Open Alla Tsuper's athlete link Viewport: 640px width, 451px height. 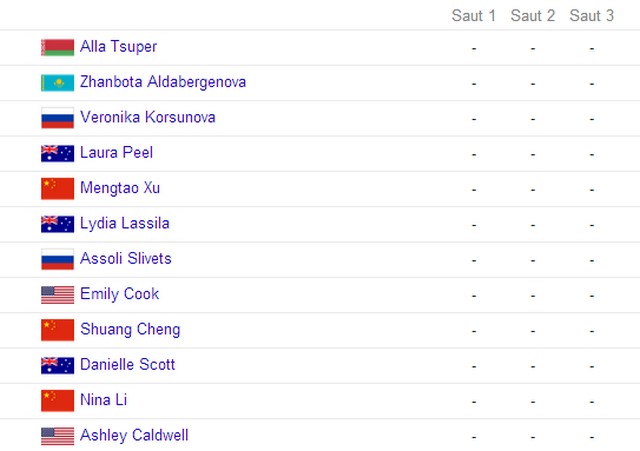(x=118, y=47)
